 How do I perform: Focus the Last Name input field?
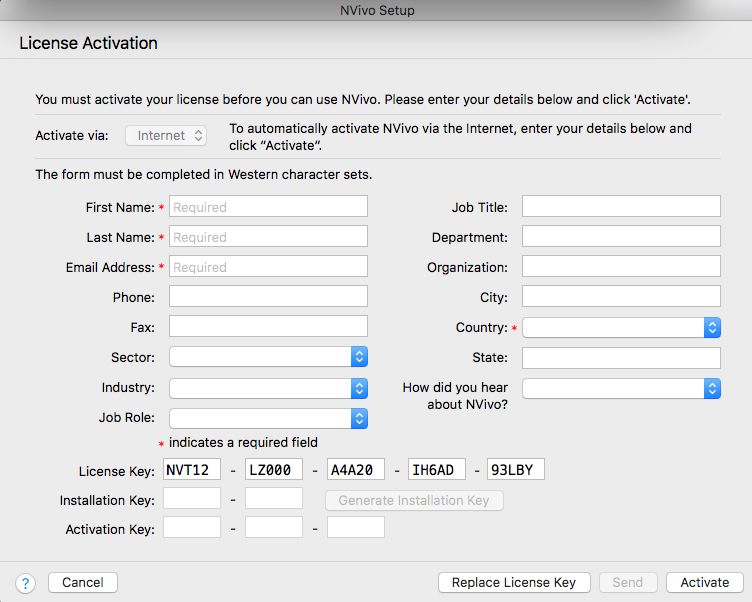(x=268, y=237)
